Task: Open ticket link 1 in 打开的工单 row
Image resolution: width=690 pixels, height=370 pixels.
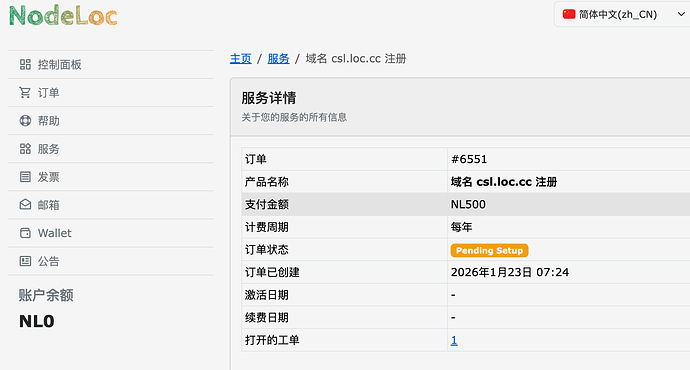Action: coord(454,340)
